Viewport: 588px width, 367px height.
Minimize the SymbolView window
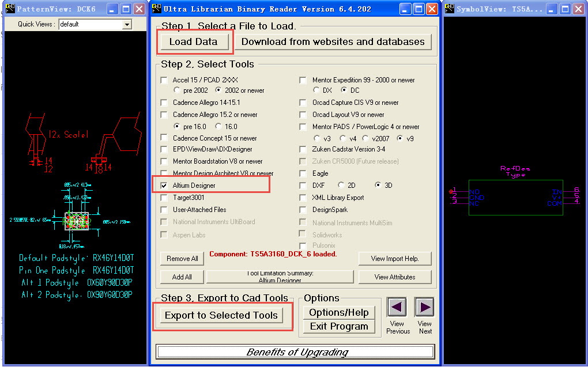552,9
